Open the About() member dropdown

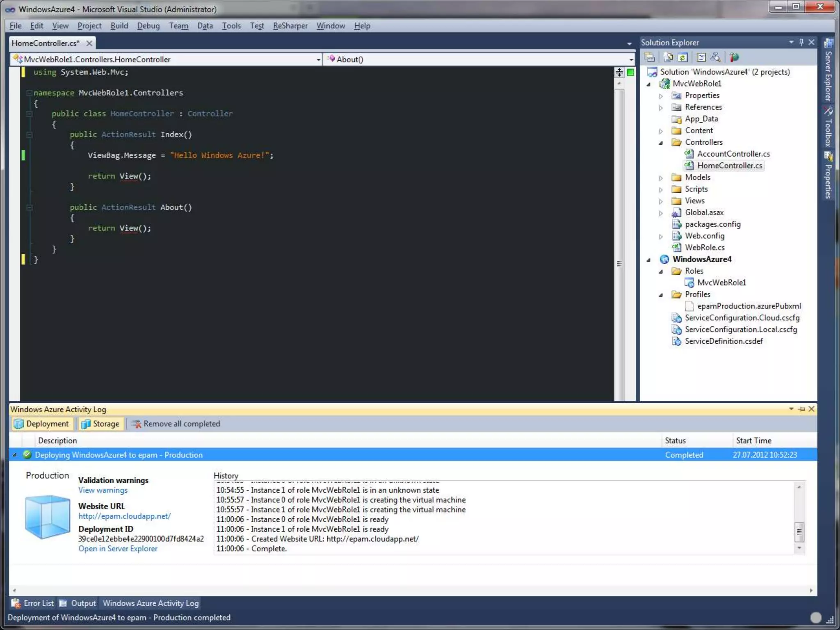tap(631, 60)
